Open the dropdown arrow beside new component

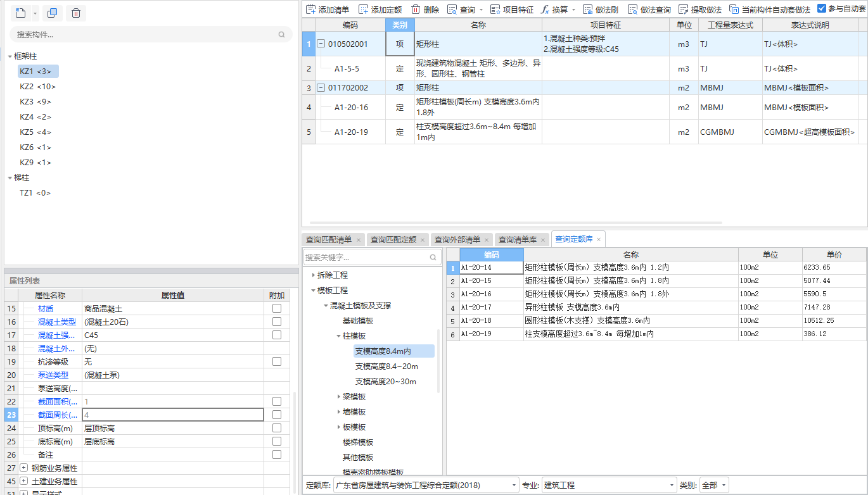(34, 13)
